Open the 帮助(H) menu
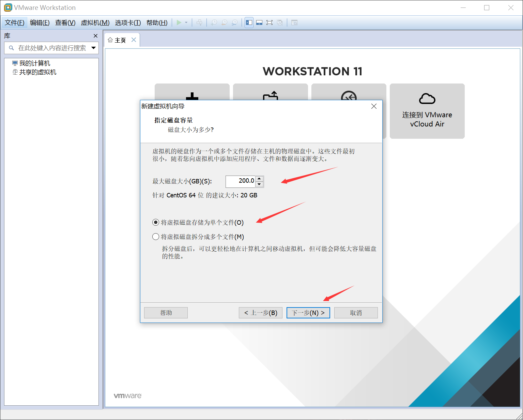Viewport: 523px width, 420px height. click(x=157, y=22)
